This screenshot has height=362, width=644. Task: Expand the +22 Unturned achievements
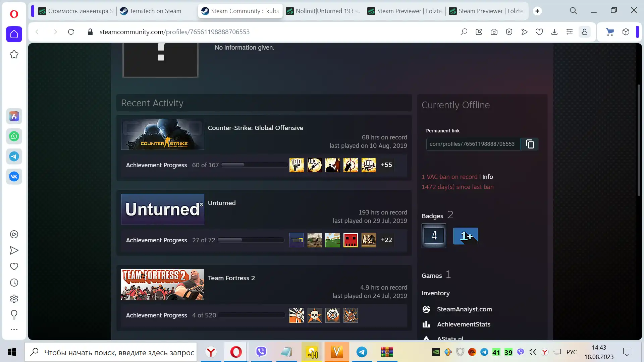click(386, 240)
